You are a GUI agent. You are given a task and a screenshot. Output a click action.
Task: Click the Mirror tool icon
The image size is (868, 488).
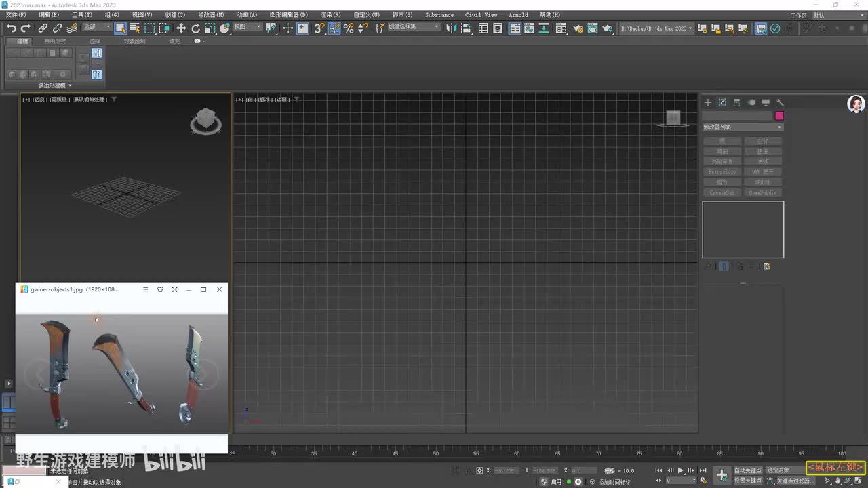(451, 28)
